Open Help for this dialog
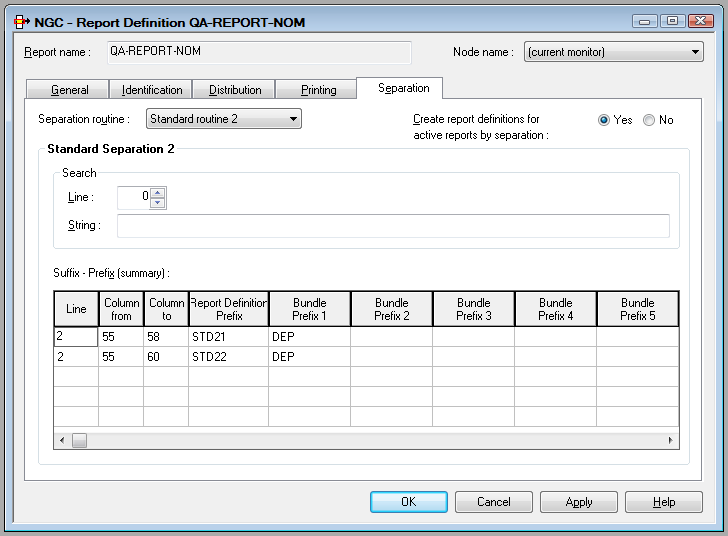 (663, 502)
